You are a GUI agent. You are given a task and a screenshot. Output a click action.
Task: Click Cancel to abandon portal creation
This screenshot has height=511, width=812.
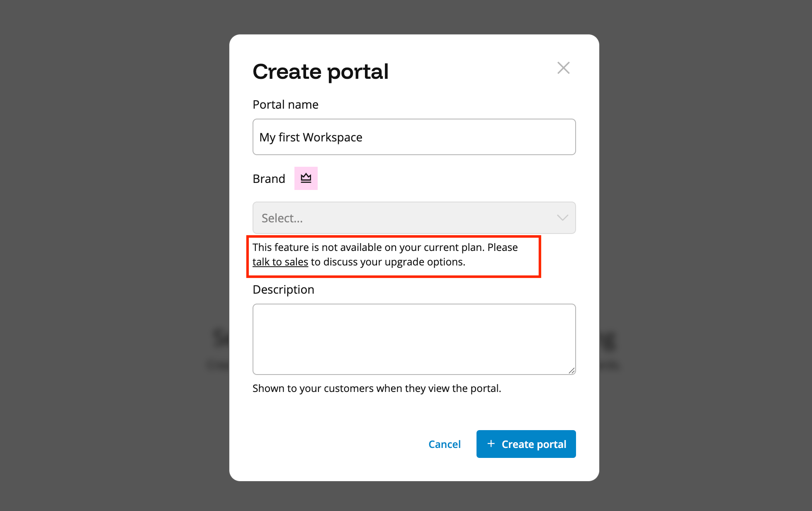click(x=444, y=444)
